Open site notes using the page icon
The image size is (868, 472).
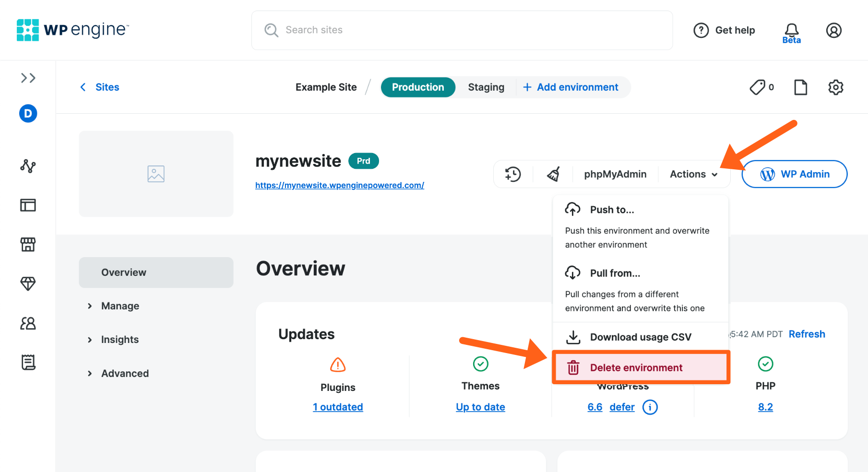pyautogui.click(x=800, y=87)
